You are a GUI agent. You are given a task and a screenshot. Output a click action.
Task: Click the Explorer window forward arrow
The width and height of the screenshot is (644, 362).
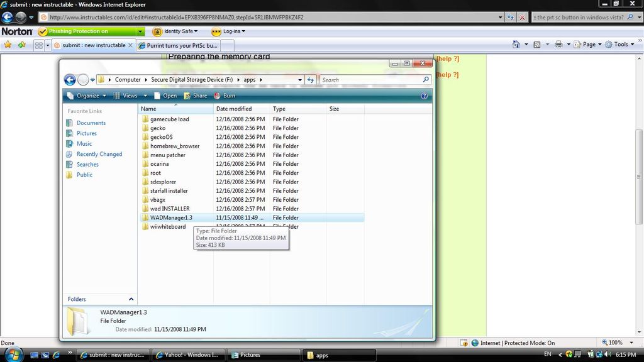[x=83, y=80]
